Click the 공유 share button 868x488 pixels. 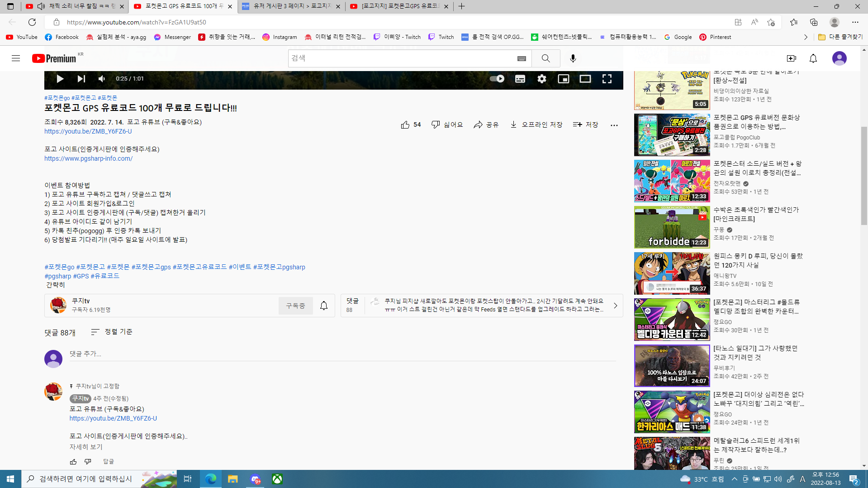[486, 124]
